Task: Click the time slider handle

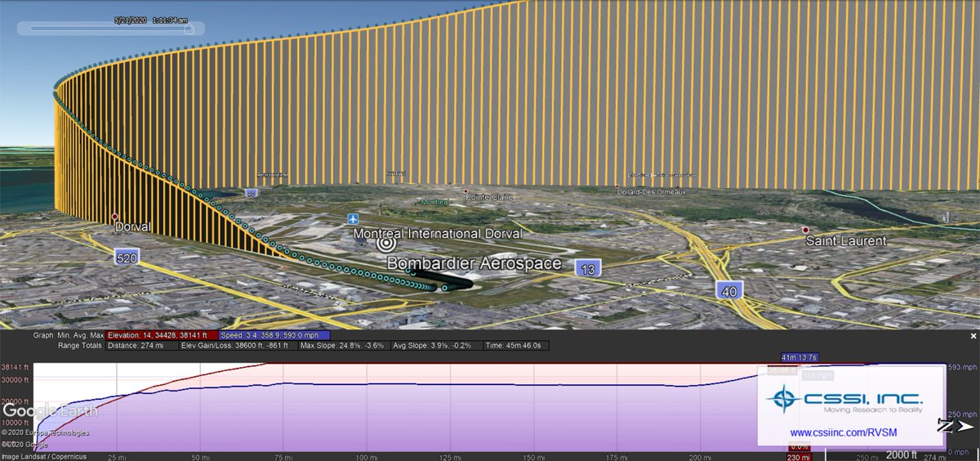Action: (189, 28)
